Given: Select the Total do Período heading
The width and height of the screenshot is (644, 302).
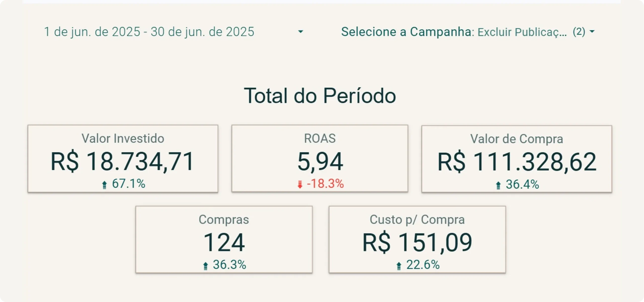Looking at the screenshot, I should tap(320, 96).
